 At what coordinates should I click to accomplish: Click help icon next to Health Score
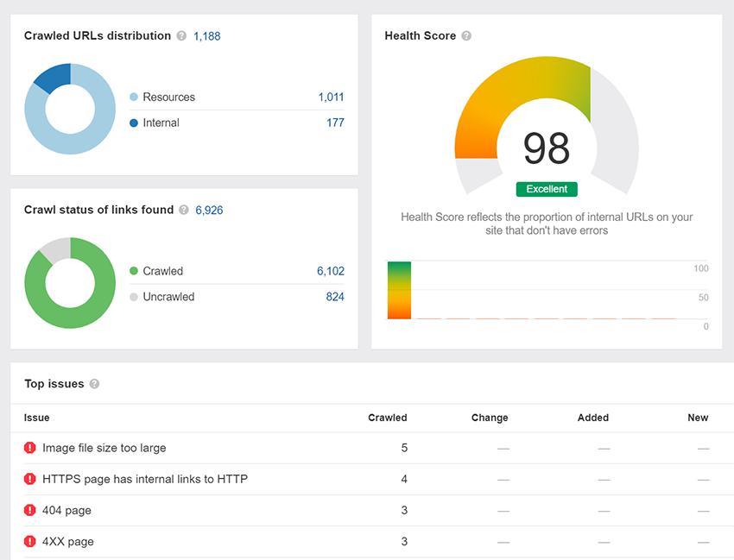[466, 36]
